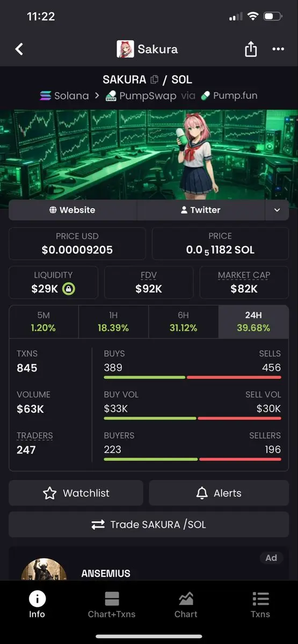298x644 pixels.
Task: Click the PumpSwap DEX icon
Action: click(111, 96)
